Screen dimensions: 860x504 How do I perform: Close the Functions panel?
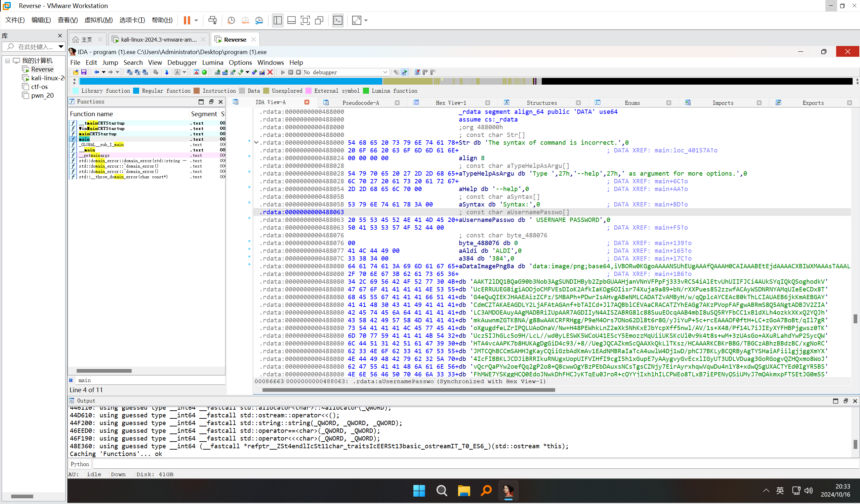[220, 102]
